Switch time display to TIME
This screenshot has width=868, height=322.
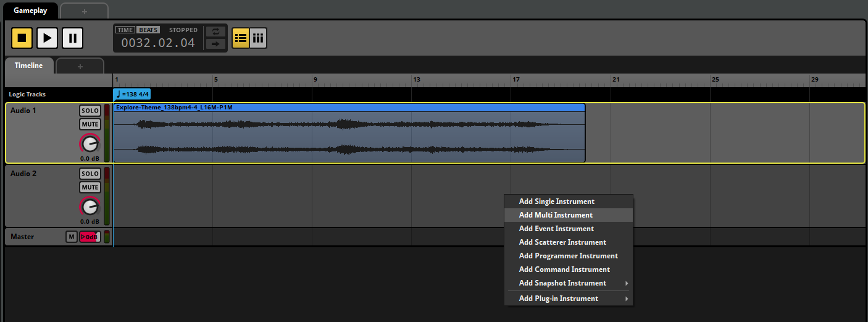click(125, 30)
